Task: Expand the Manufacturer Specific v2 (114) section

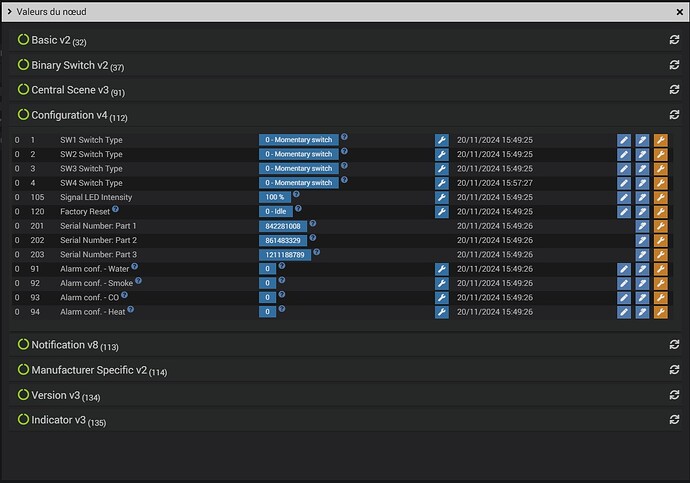Action: tap(92, 370)
